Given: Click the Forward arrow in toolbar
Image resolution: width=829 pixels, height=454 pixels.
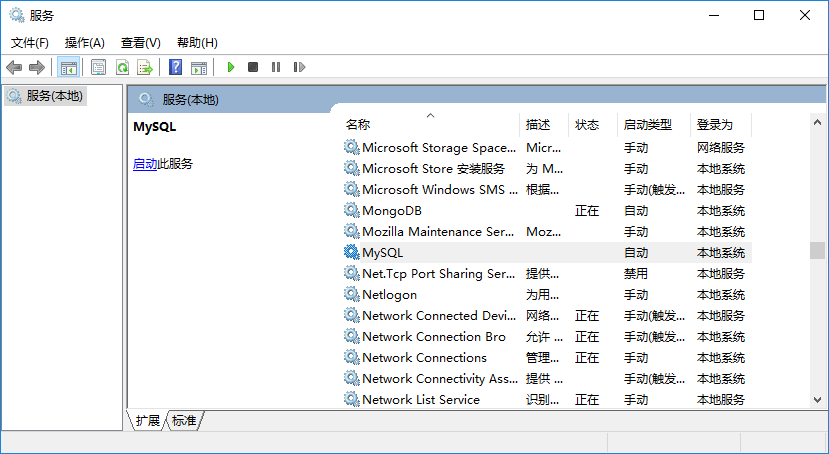Looking at the screenshot, I should (37, 67).
